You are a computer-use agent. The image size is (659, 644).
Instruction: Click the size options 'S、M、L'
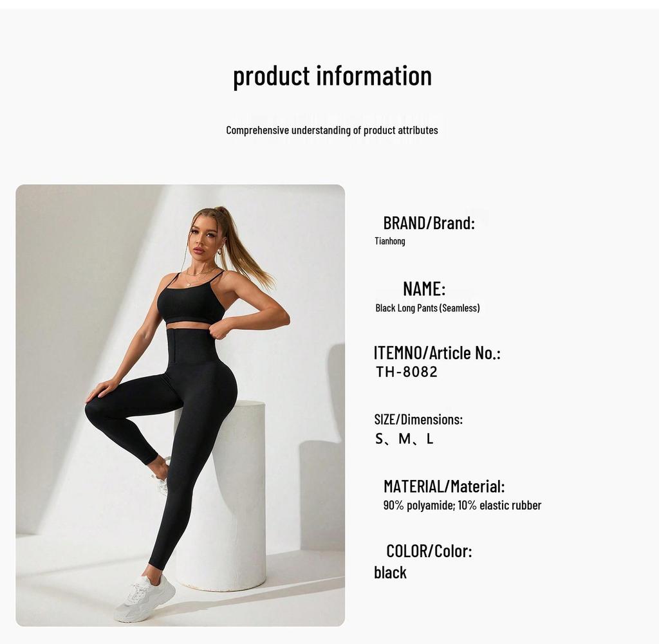[x=404, y=439]
